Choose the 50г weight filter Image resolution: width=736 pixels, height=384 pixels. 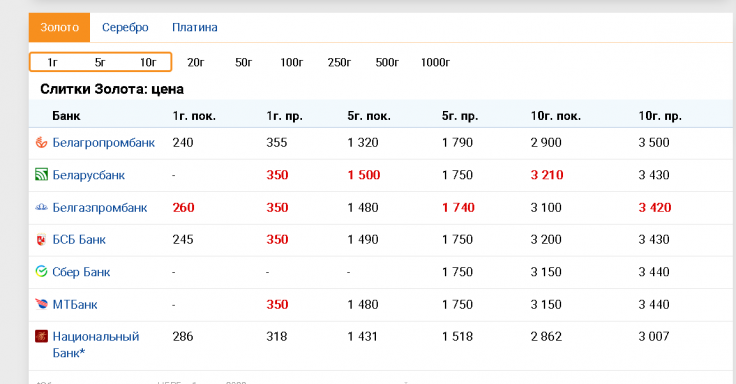pos(244,62)
